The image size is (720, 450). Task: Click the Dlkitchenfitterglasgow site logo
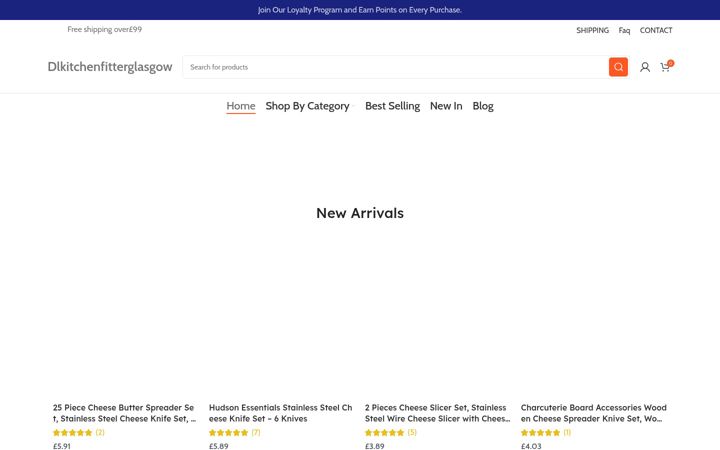[x=110, y=67]
